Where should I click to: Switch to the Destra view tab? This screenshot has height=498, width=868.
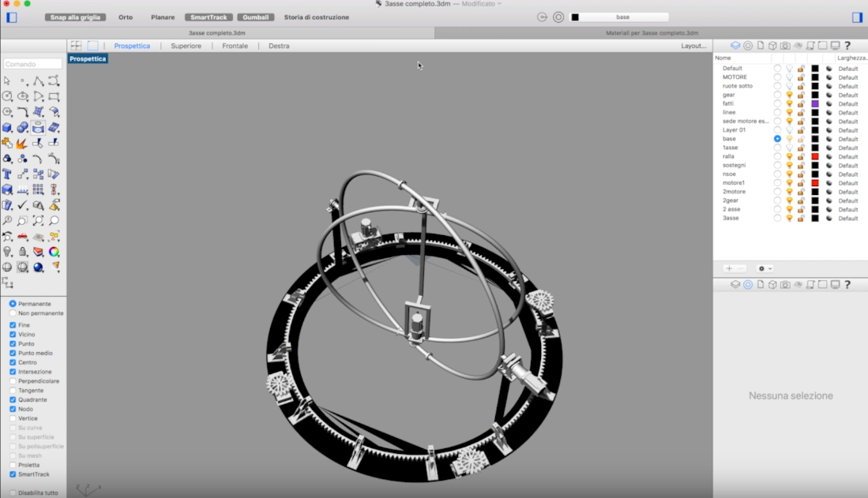(279, 46)
